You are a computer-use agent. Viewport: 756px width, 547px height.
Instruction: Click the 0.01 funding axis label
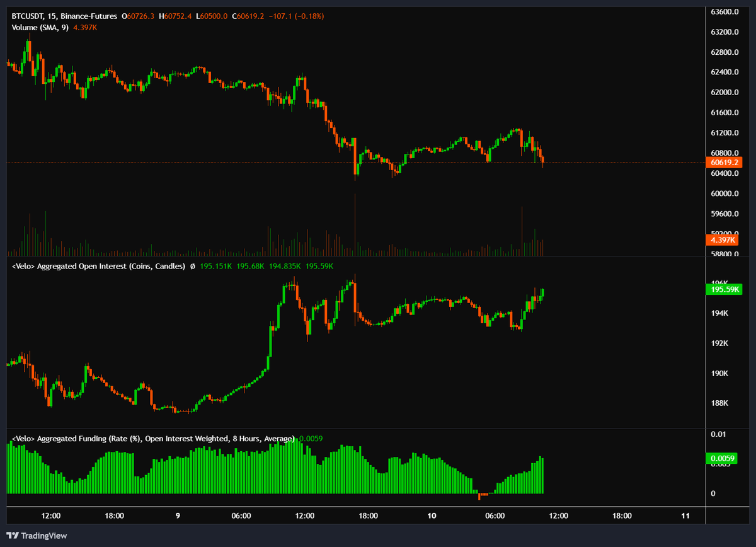pyautogui.click(x=718, y=434)
